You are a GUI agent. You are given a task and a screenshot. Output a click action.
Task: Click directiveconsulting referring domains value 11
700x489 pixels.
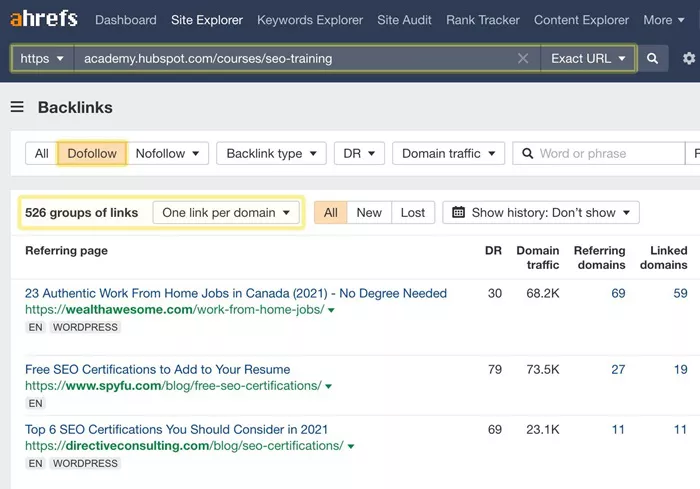(618, 430)
